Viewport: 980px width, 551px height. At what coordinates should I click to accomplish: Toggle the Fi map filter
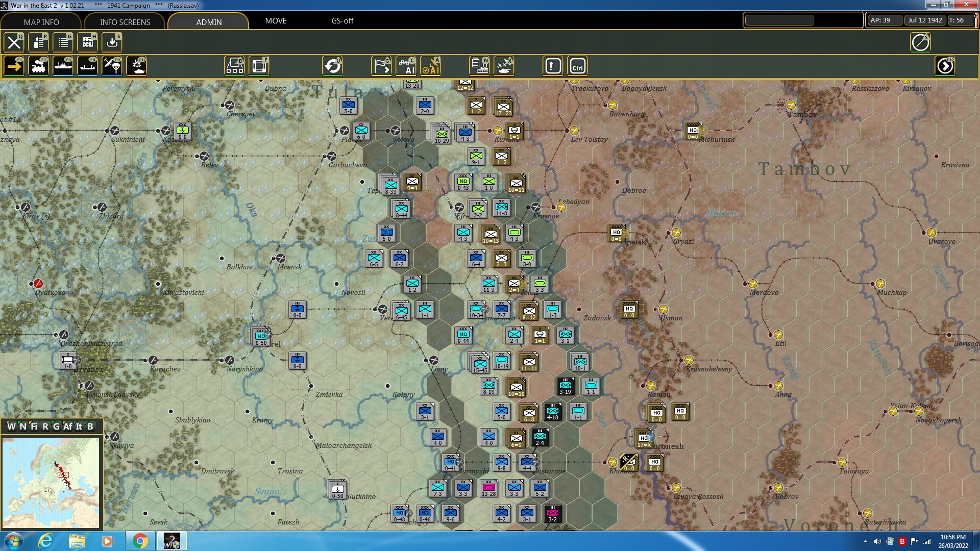[x=34, y=427]
